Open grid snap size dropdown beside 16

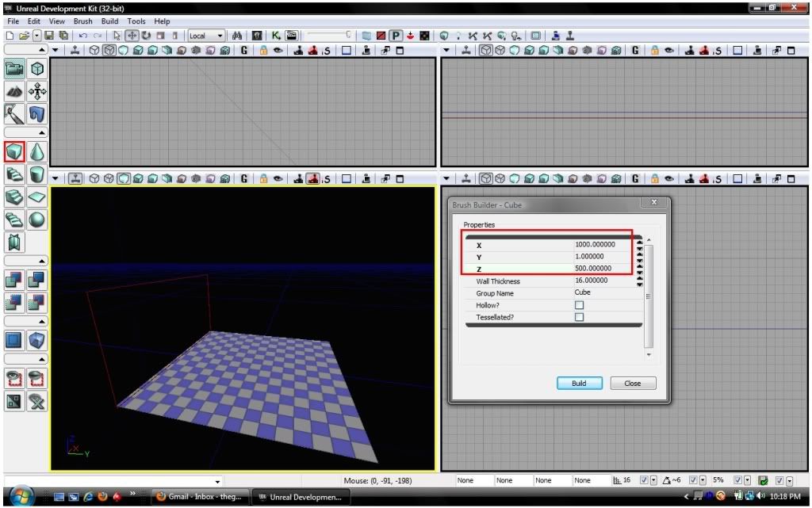point(653,480)
